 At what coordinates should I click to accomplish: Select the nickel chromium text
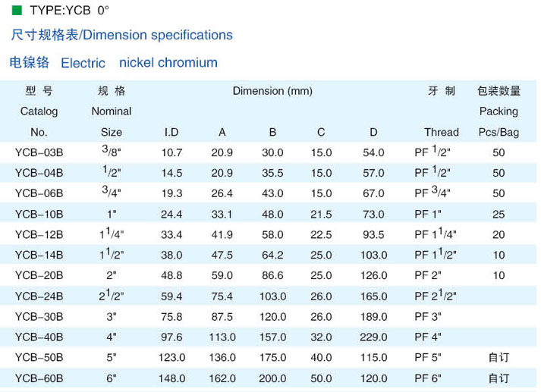(x=168, y=63)
